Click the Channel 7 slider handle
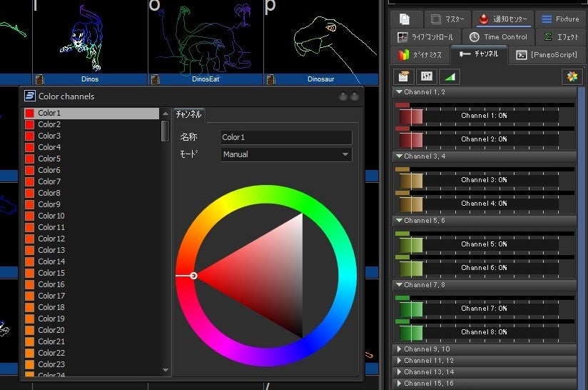The width and height of the screenshot is (588, 390). pyautogui.click(x=410, y=309)
